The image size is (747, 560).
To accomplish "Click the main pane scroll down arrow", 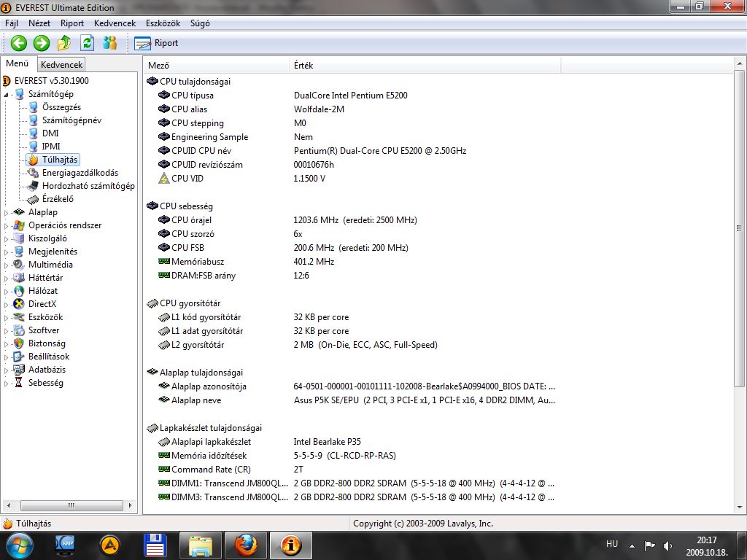I will 740,507.
